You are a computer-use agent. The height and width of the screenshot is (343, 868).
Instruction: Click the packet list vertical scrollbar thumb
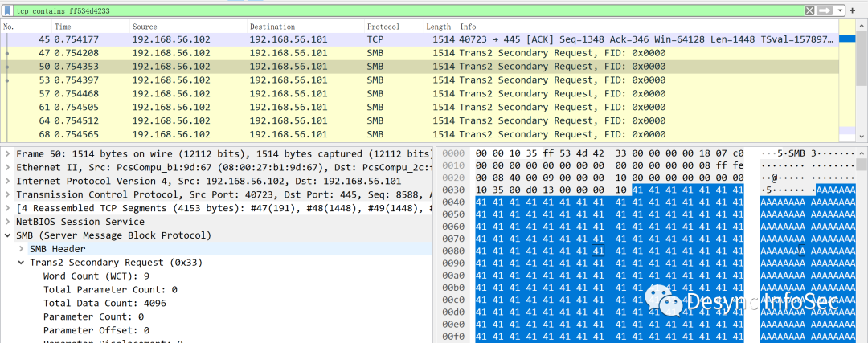862,58
